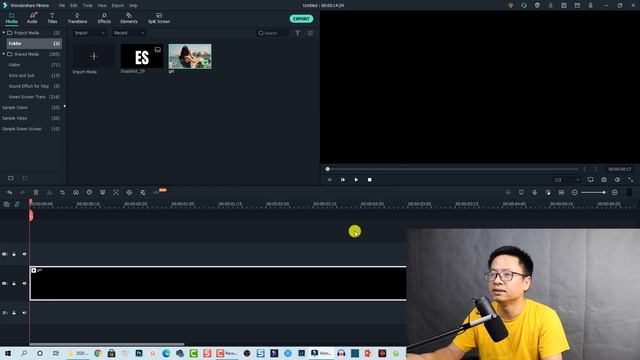640x360 pixels.
Task: Click the timeline horizontal scrollbar
Action: click(x=107, y=344)
